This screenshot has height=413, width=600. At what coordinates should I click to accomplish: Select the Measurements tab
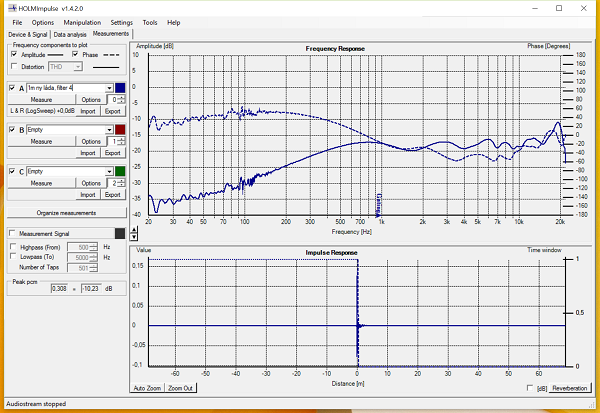point(111,34)
